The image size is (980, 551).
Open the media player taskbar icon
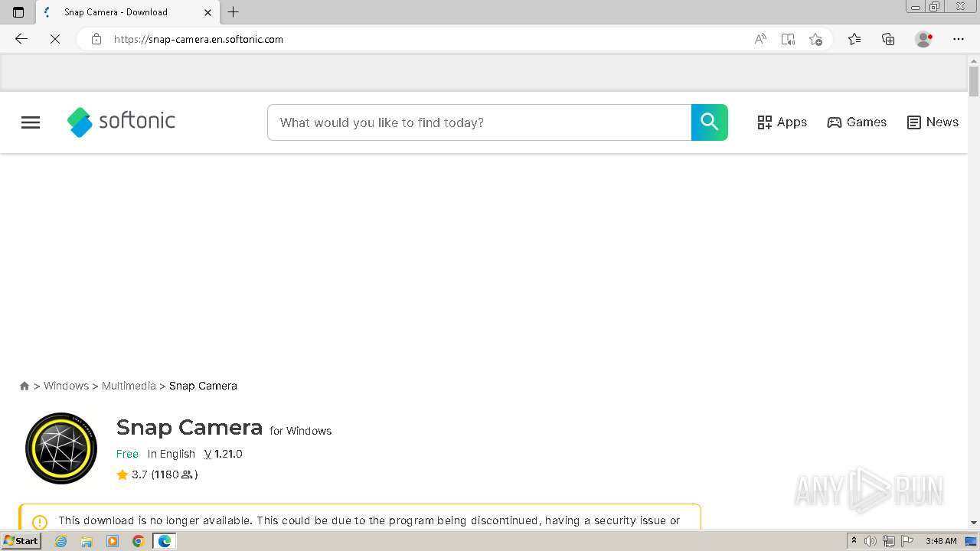[113, 541]
